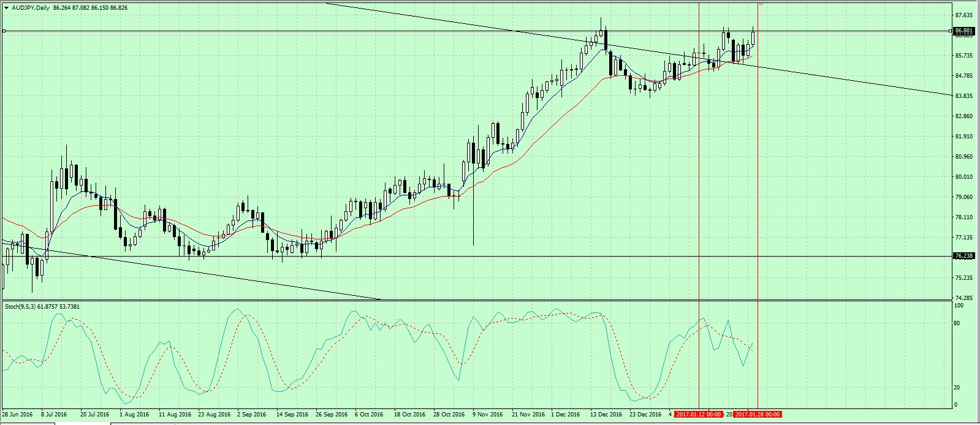Click the low price 86.150
Image resolution: width=980 pixels, height=425 pixels.
pos(100,8)
